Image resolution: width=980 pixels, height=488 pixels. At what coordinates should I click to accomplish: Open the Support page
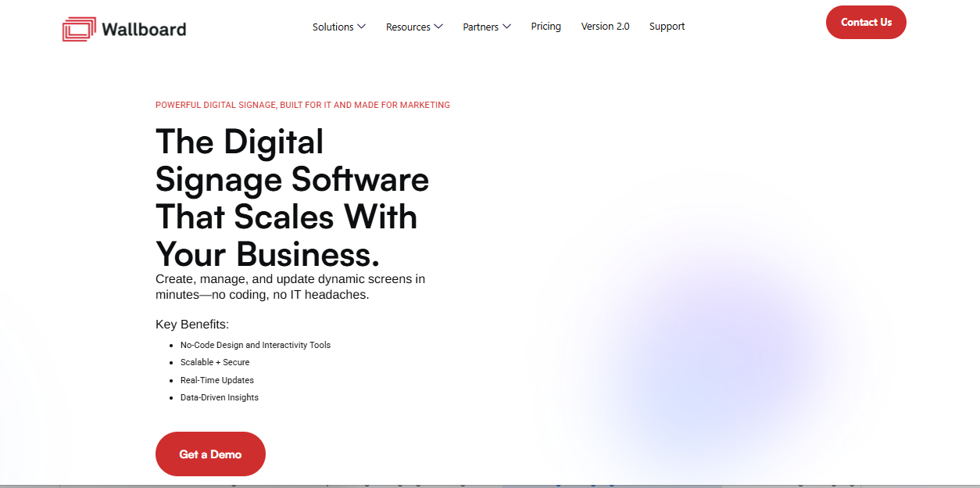tap(667, 27)
